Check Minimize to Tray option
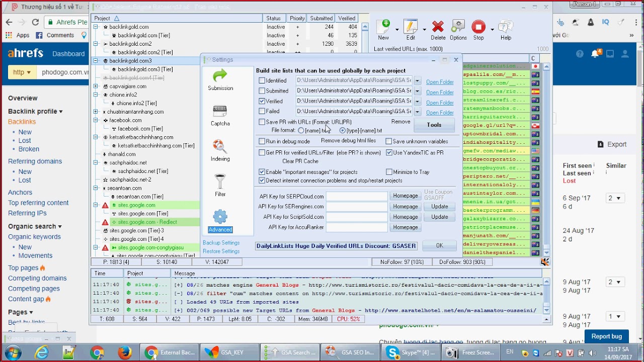 (x=389, y=172)
